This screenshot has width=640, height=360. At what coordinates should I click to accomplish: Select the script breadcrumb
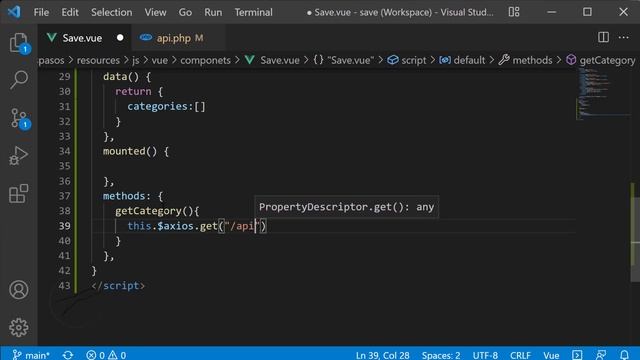tap(407, 60)
